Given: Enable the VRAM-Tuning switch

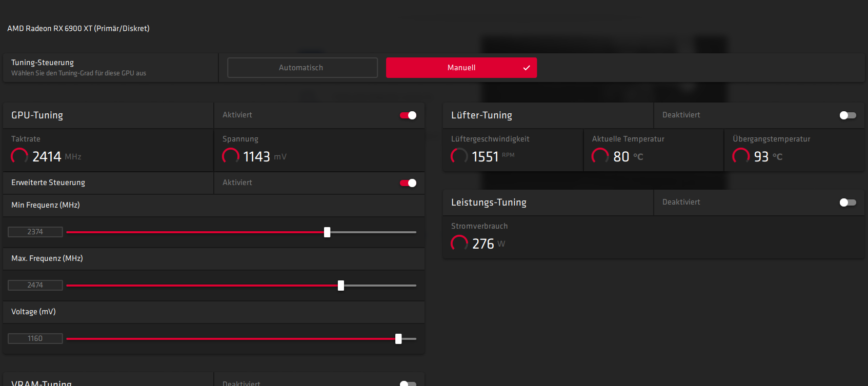Looking at the screenshot, I should [408, 383].
